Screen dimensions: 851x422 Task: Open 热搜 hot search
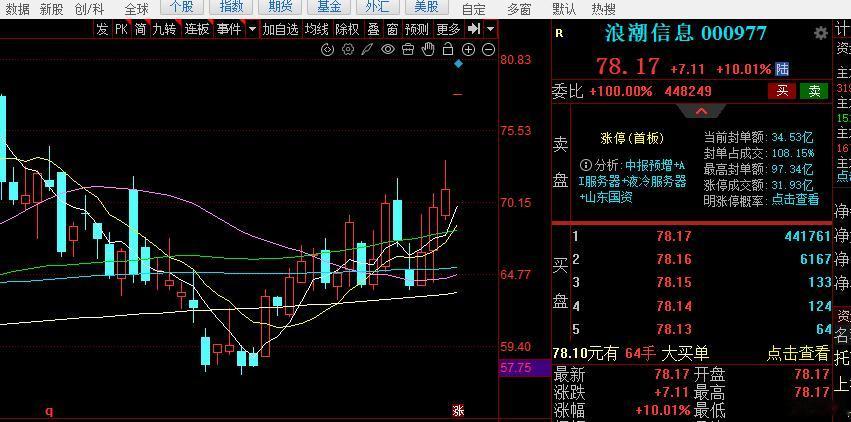click(604, 9)
